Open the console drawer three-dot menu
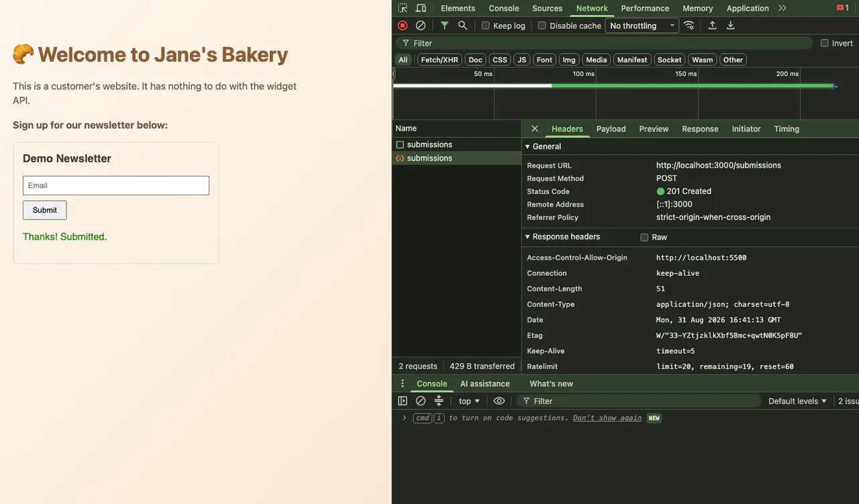This screenshot has height=504, width=859. click(x=403, y=384)
